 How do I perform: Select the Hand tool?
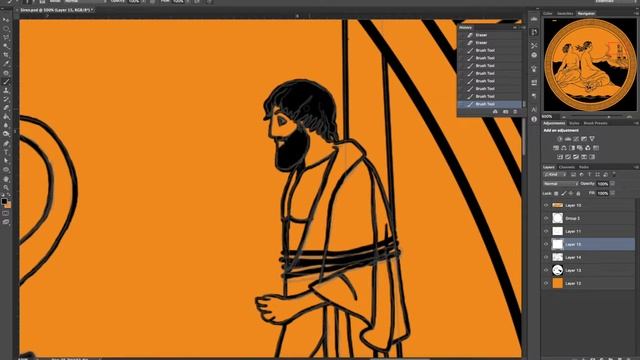click(6, 179)
